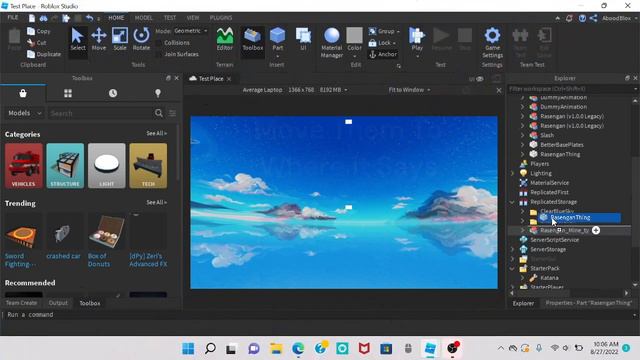Activate the Move tool
640x360 pixels.
click(x=99, y=39)
